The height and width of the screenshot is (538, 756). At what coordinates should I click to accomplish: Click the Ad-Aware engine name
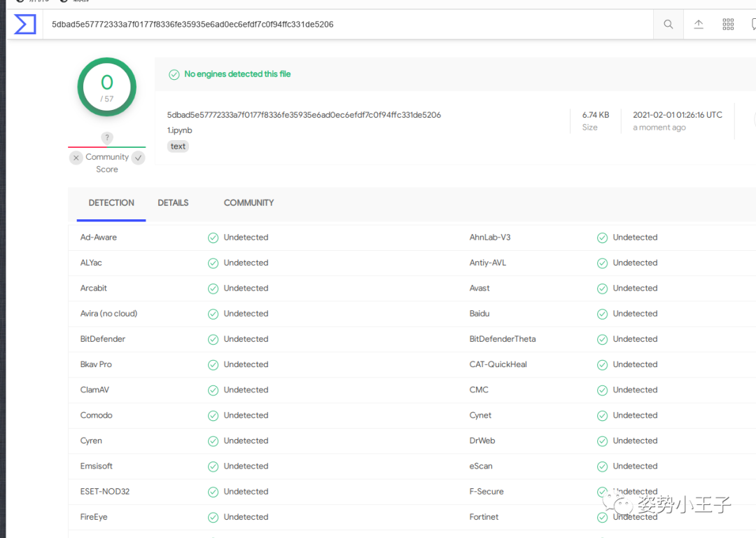99,237
